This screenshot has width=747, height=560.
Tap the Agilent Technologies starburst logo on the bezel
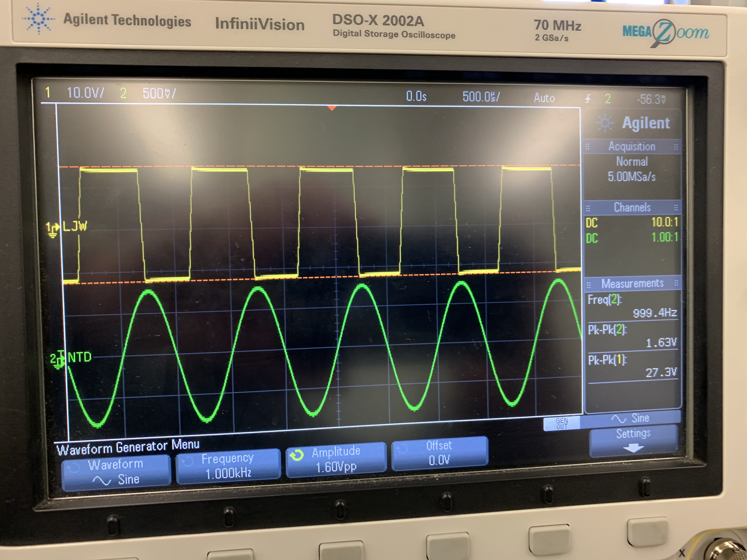[x=38, y=19]
